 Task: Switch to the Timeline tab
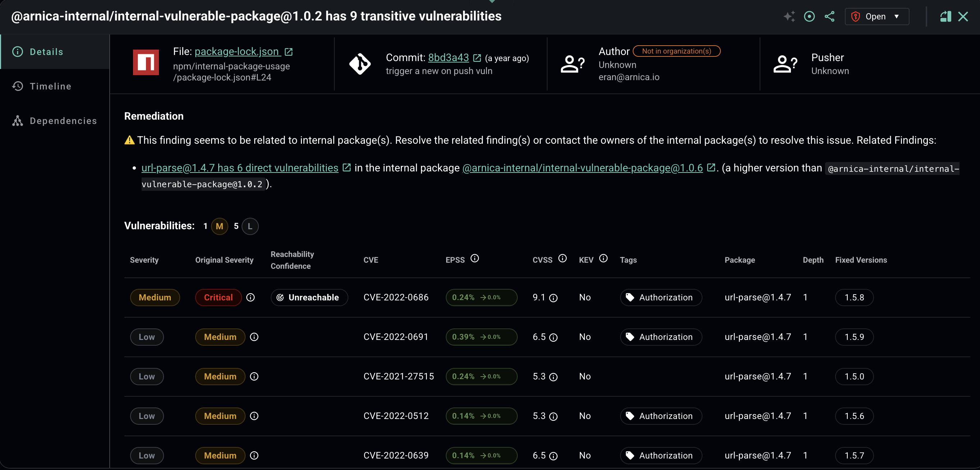[x=50, y=86]
